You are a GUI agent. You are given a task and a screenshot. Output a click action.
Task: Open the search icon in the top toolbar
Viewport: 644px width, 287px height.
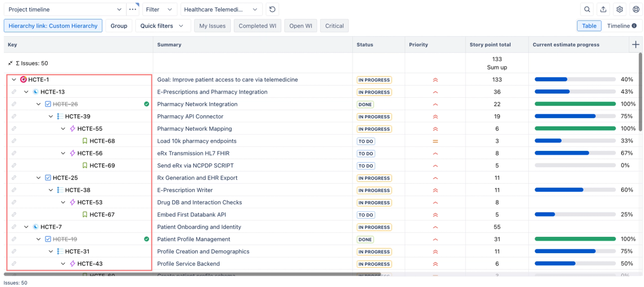pos(587,9)
